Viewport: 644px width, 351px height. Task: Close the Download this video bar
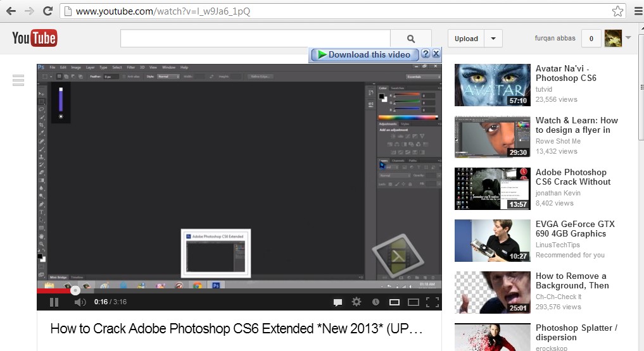click(x=436, y=54)
